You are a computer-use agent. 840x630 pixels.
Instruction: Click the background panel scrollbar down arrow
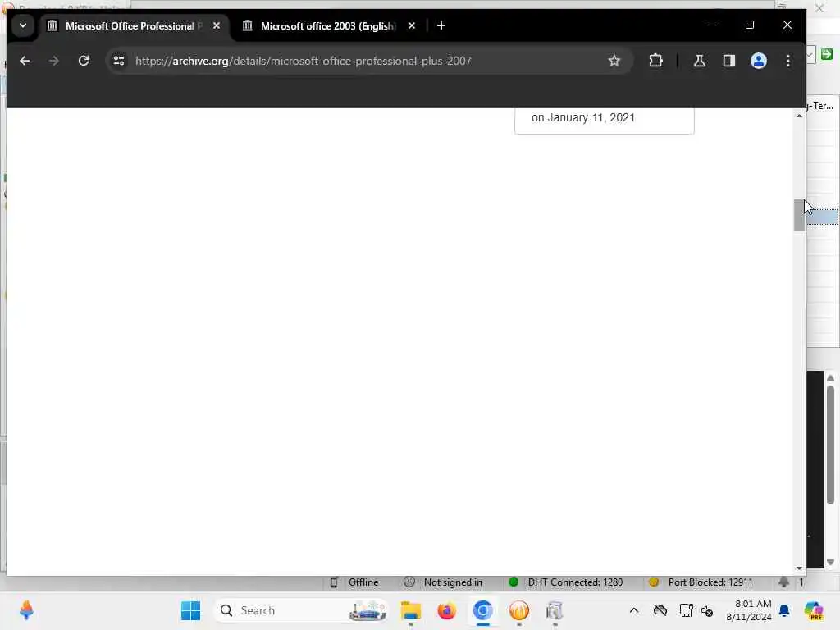pyautogui.click(x=830, y=562)
